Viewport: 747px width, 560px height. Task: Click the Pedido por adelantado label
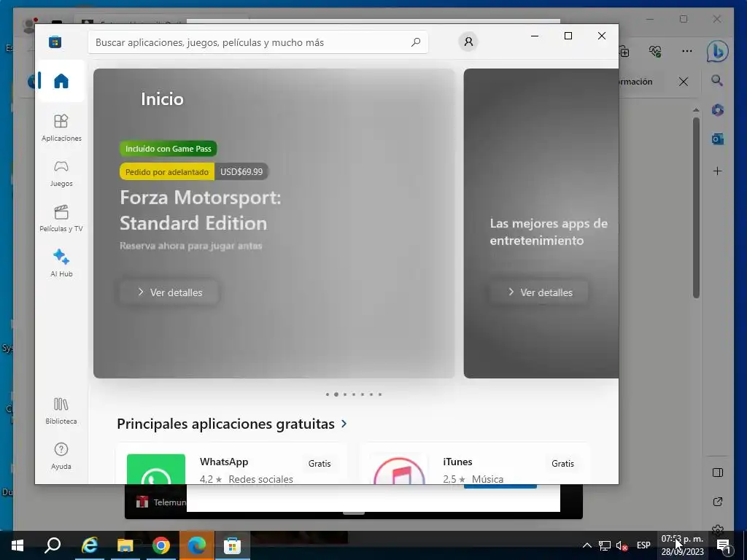tap(167, 172)
